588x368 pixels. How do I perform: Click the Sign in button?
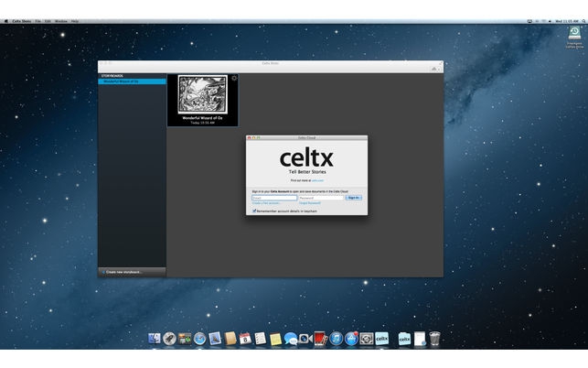[x=353, y=198]
